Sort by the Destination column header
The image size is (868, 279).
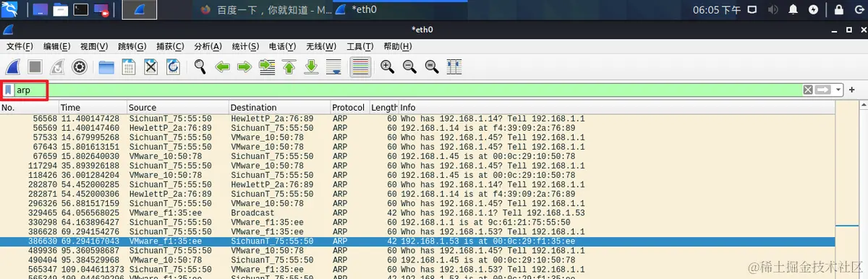coord(279,108)
